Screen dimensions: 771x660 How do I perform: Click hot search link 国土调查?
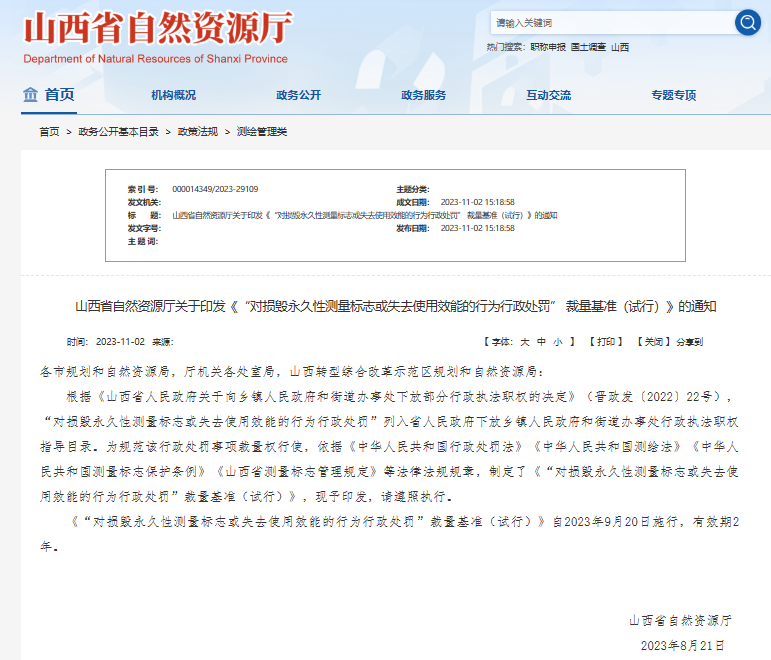click(587, 47)
